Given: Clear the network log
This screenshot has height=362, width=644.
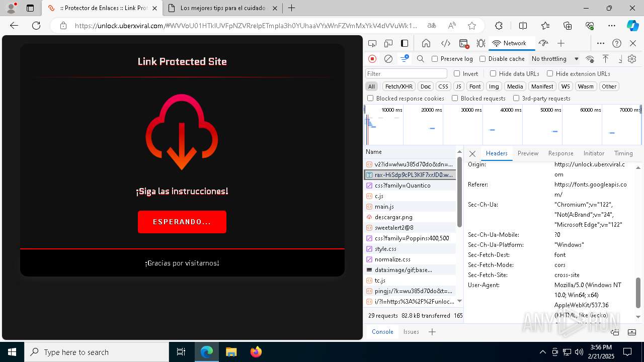Looking at the screenshot, I should (x=388, y=59).
